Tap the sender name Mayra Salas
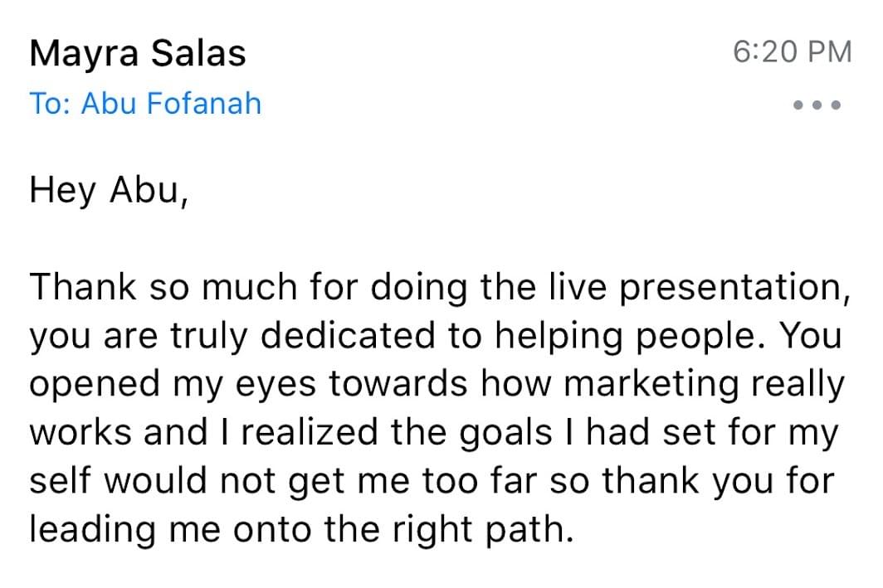Screen dimensions: 883x588 pyautogui.click(x=138, y=53)
